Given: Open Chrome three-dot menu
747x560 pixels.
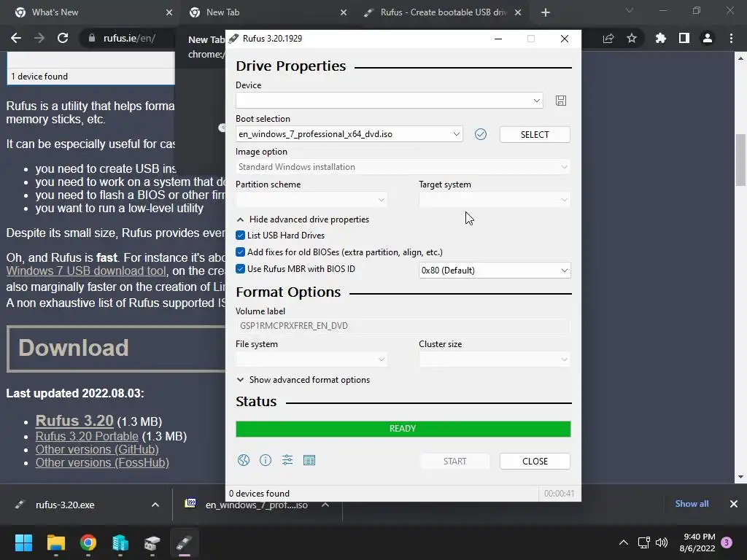Looking at the screenshot, I should pos(731,38).
